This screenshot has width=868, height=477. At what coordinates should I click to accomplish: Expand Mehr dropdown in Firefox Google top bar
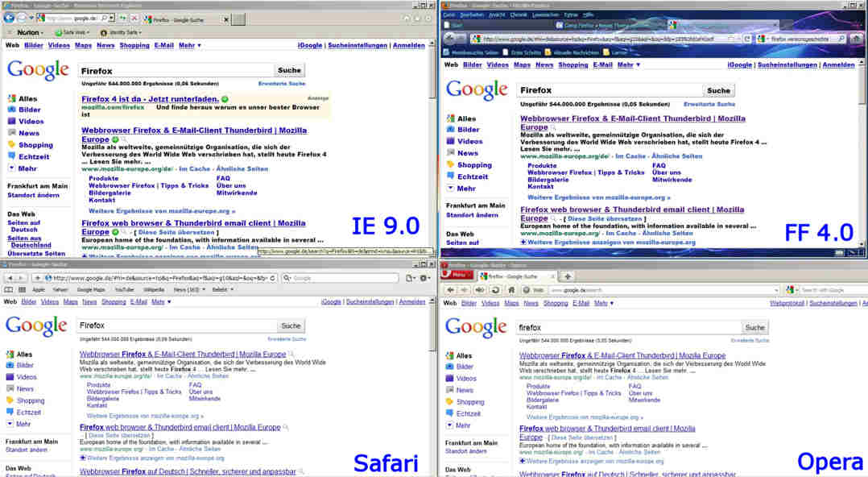(x=628, y=64)
